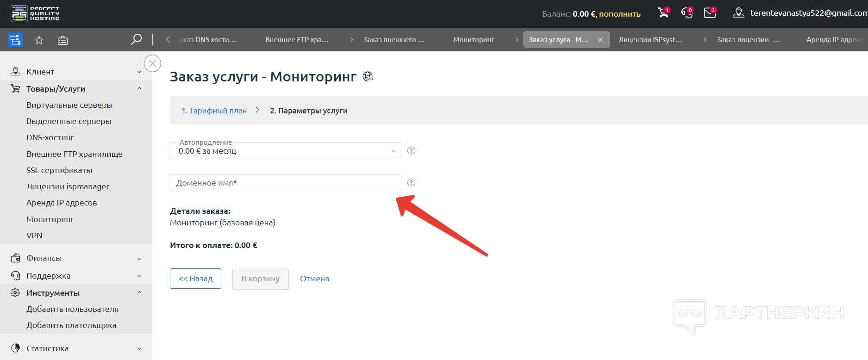
Task: Expand the Клиент menu section
Action: (139, 72)
